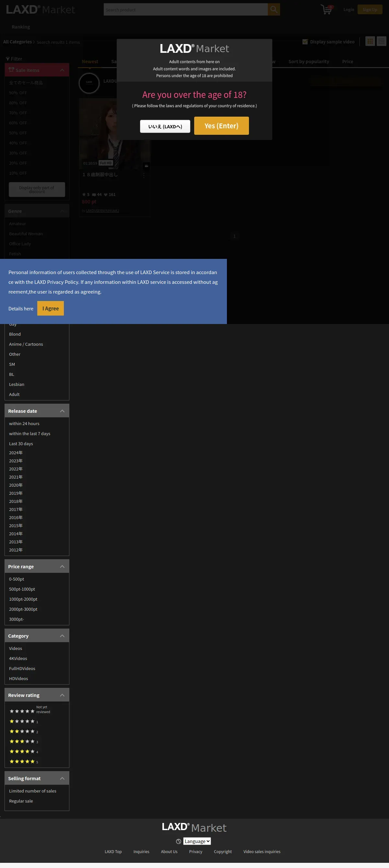Click the All Categories breadcrumb

[18, 42]
